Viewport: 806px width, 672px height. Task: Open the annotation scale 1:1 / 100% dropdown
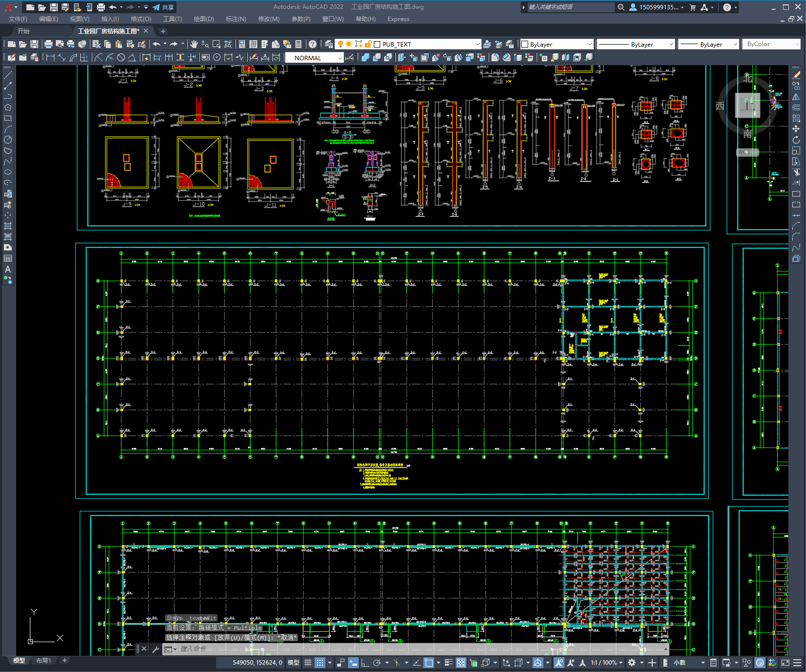[x=607, y=663]
